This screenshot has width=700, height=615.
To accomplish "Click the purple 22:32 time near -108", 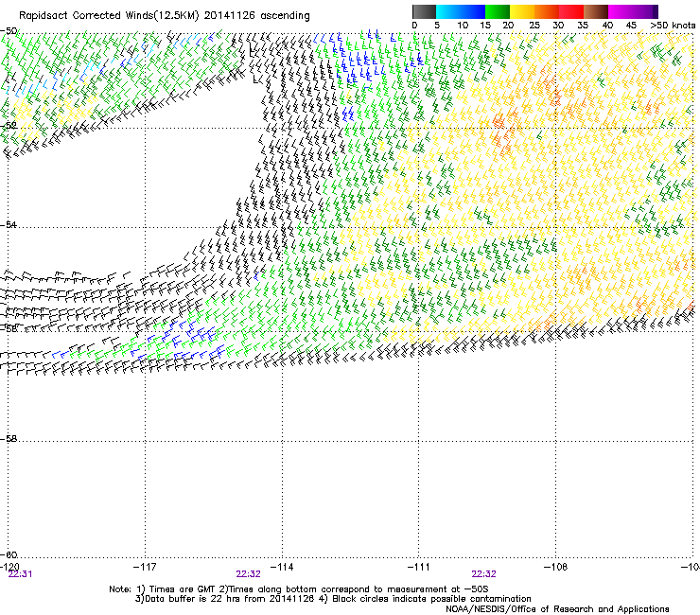I will (484, 574).
